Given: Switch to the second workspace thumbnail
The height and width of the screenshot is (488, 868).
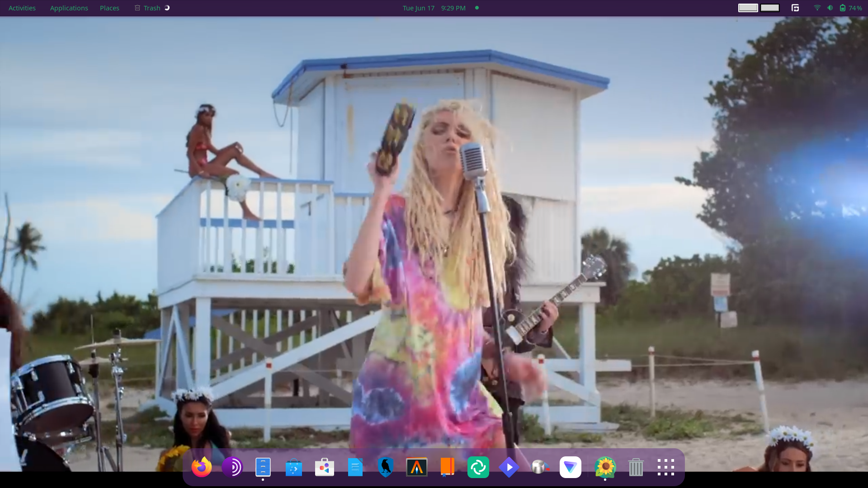Looking at the screenshot, I should coord(770,8).
